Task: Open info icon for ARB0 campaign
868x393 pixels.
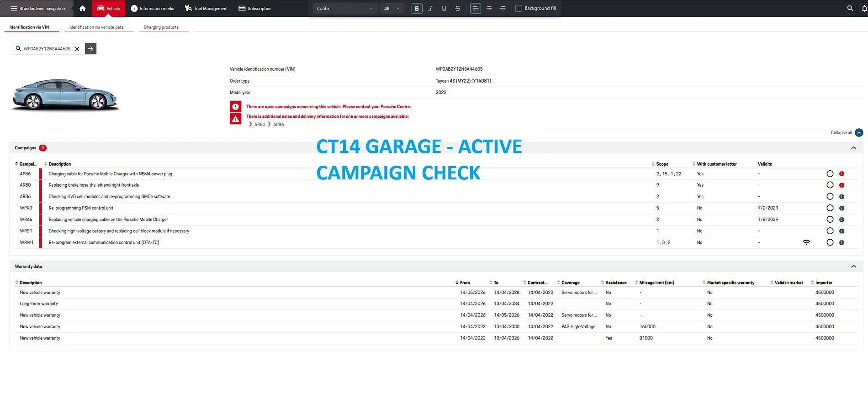Action: tap(842, 185)
